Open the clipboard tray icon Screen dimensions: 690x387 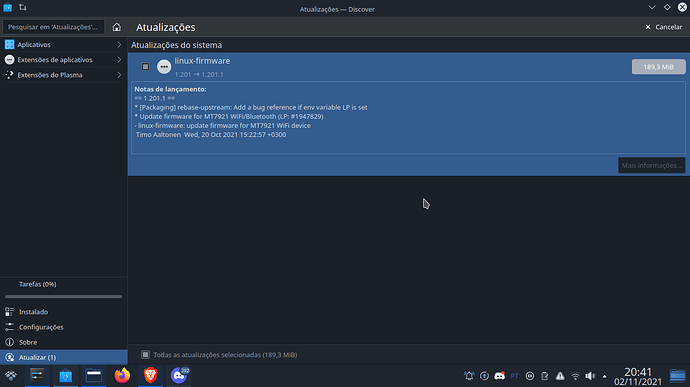pos(545,376)
